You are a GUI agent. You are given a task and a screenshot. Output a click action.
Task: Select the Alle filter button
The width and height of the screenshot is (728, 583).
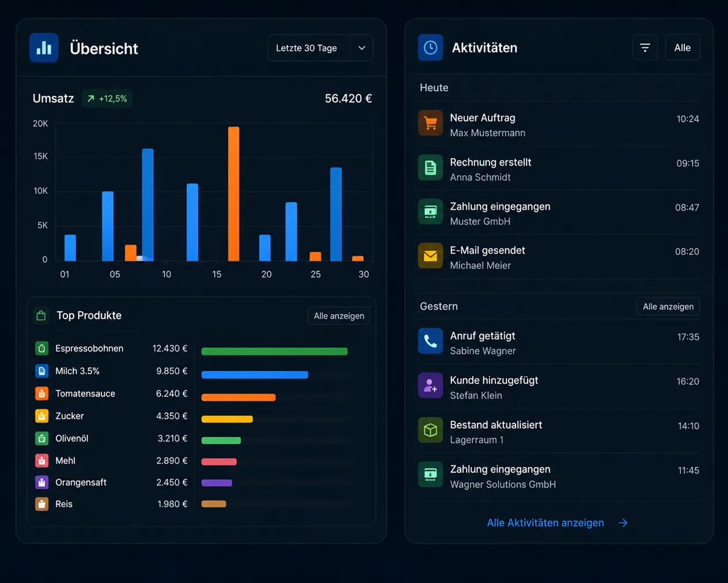tap(682, 47)
